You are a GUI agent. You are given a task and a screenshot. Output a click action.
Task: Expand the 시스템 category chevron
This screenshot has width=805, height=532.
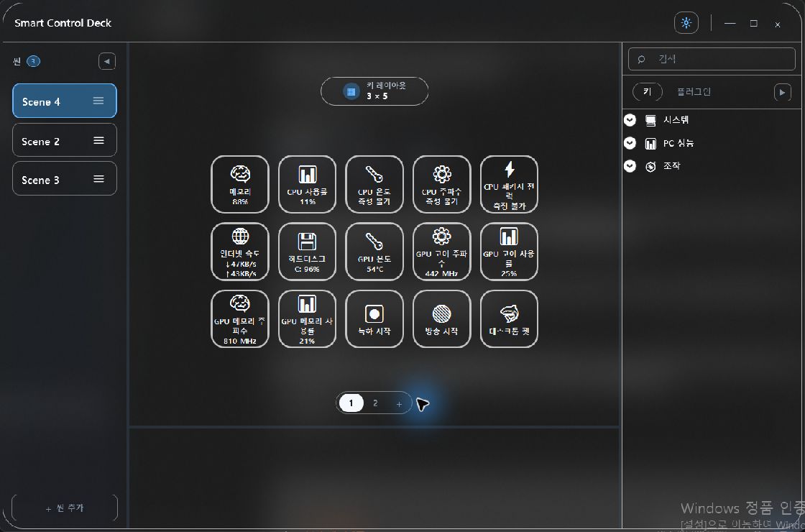click(630, 120)
